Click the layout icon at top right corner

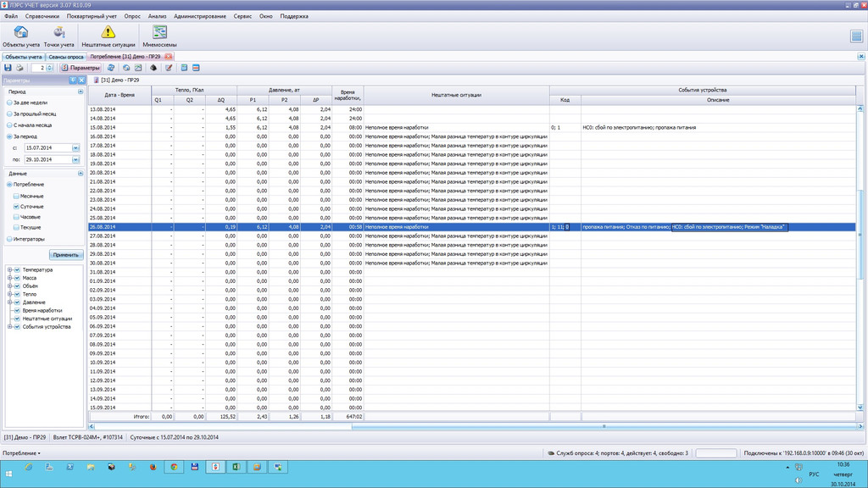pos(856,36)
